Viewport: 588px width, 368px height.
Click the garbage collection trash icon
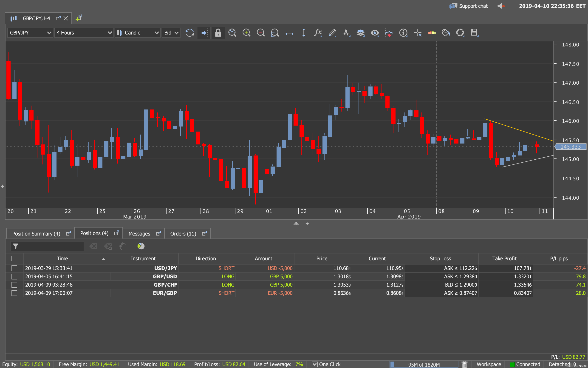464,364
